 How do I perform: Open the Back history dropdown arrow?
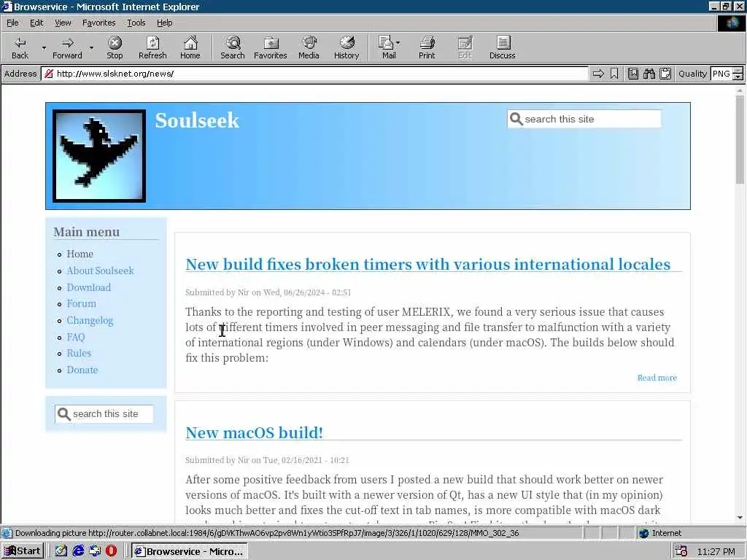tap(44, 47)
